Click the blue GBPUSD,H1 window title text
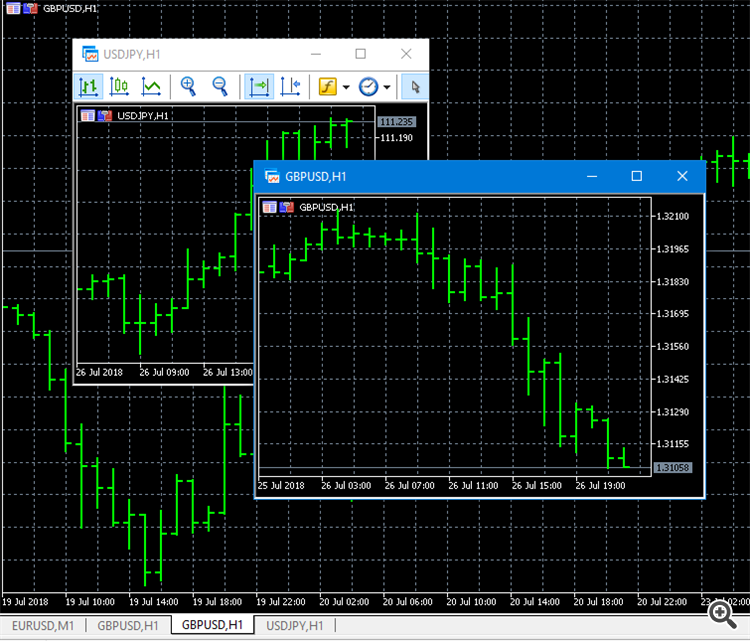Image resolution: width=750 pixels, height=641 pixels. [x=316, y=177]
